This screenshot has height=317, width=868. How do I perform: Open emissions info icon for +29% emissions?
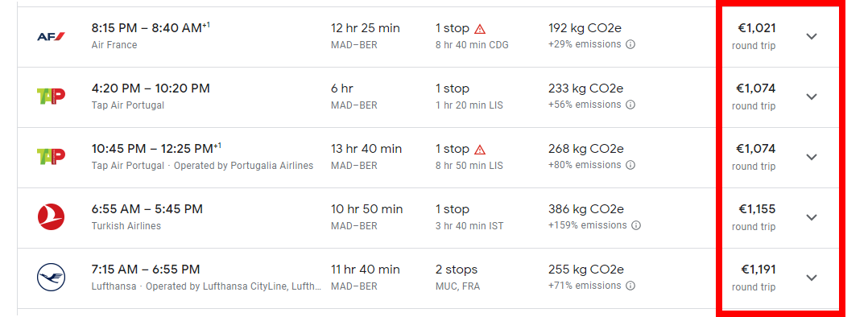click(x=630, y=44)
